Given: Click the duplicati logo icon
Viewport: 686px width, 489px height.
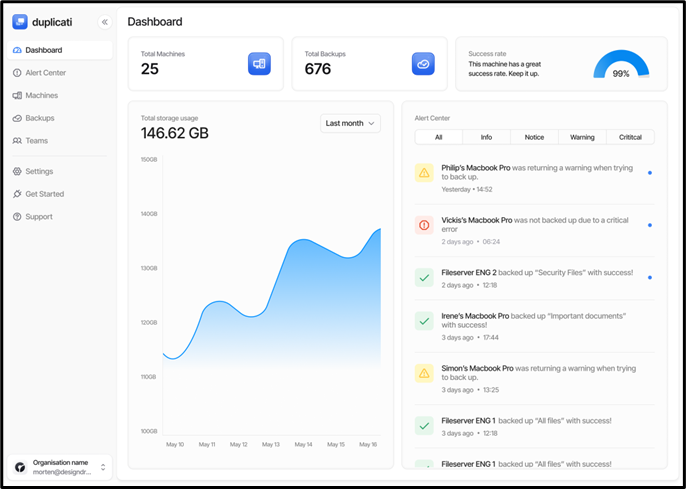Looking at the screenshot, I should tap(20, 22).
